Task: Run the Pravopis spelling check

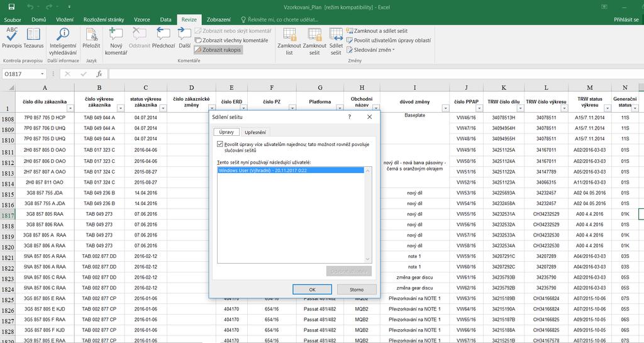Action: point(11,38)
